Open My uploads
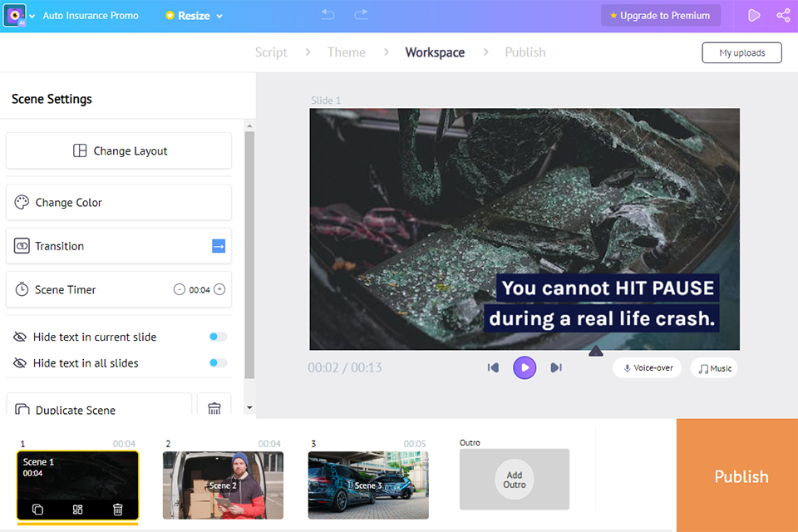Screen dimensions: 798x532 (741, 52)
